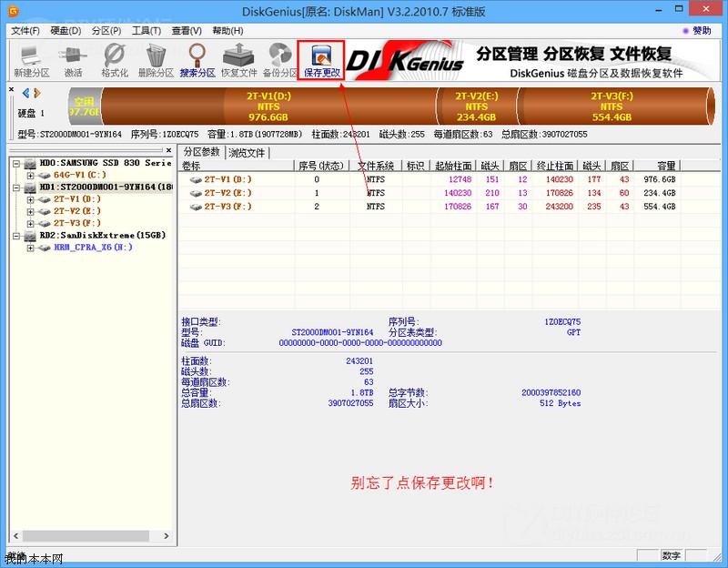Click the Search Partition (搜索分区) magnifier icon
728x568 pixels.
[x=197, y=60]
